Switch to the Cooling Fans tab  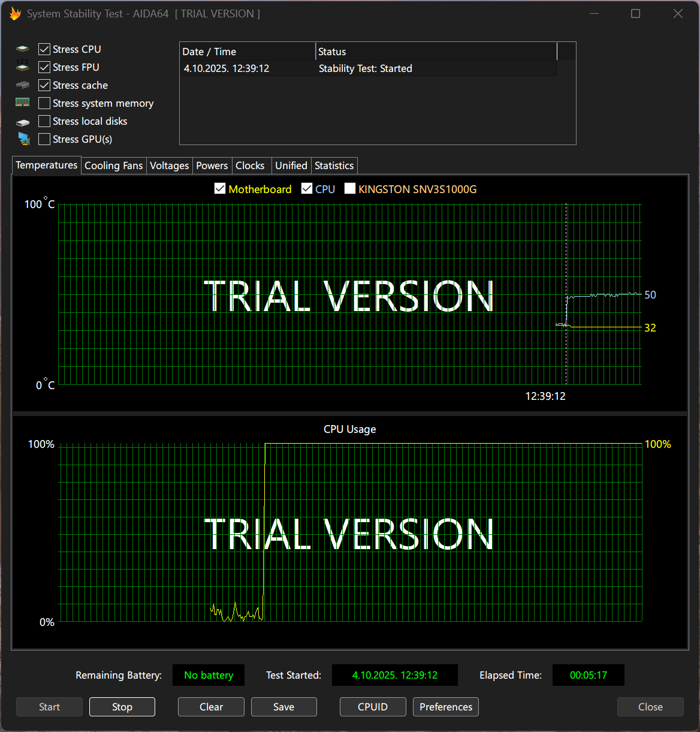pos(113,165)
